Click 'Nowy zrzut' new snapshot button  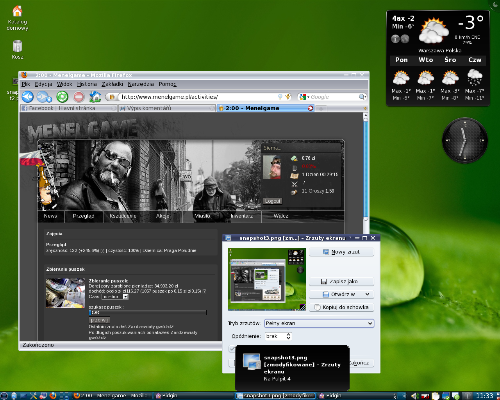341,252
